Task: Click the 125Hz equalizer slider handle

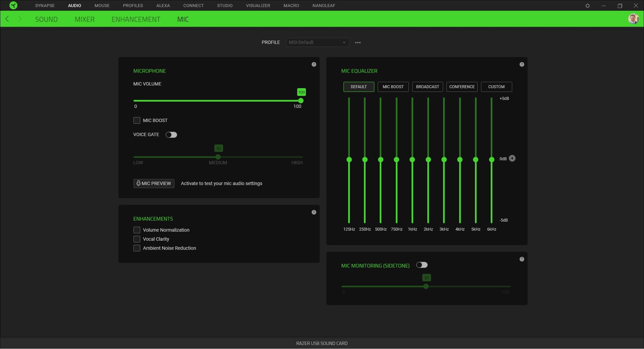Action: [349, 160]
